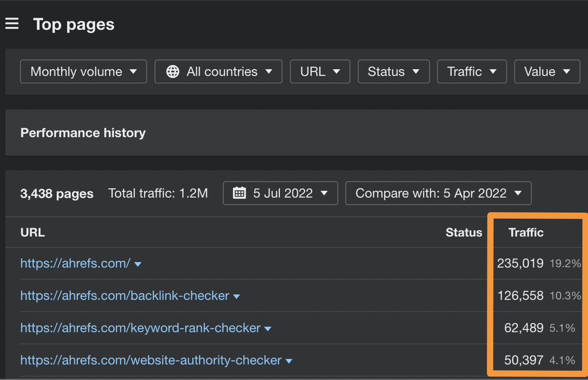Click the 10.3% traffic share
588x380 pixels.
pos(565,296)
